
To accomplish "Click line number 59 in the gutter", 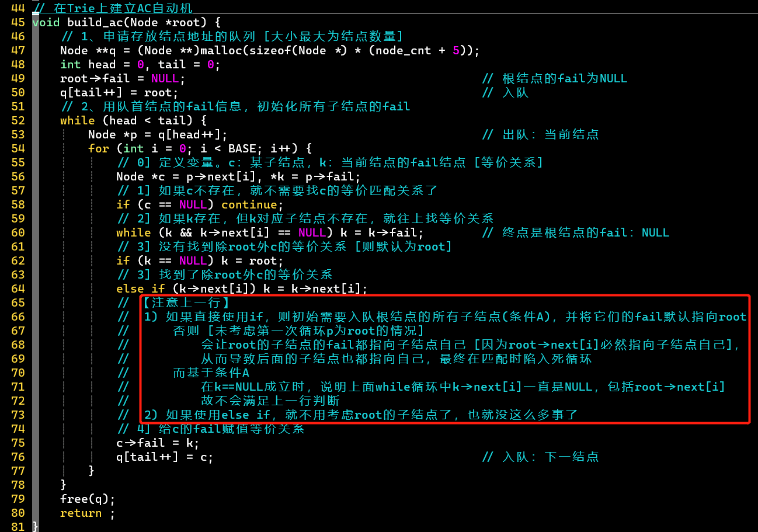I will 18,218.
